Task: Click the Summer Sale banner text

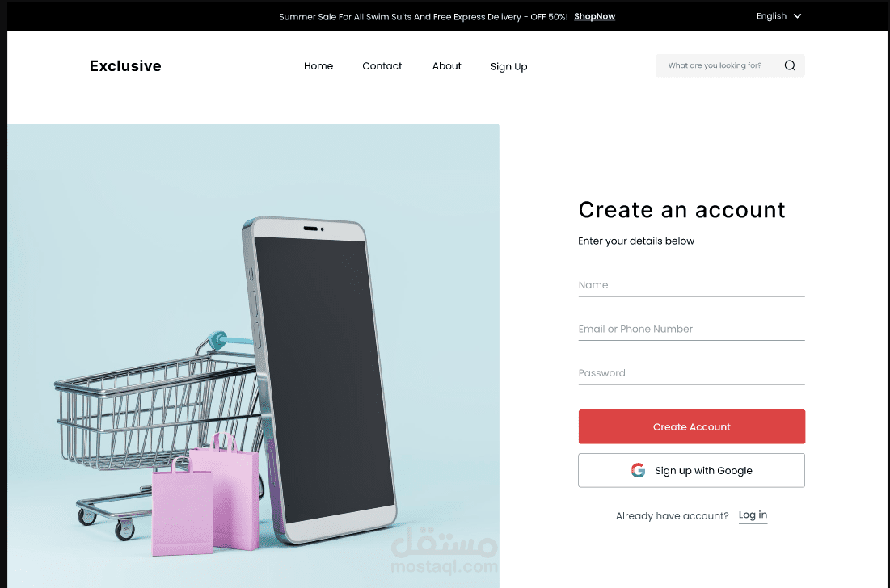Action: pos(423,17)
